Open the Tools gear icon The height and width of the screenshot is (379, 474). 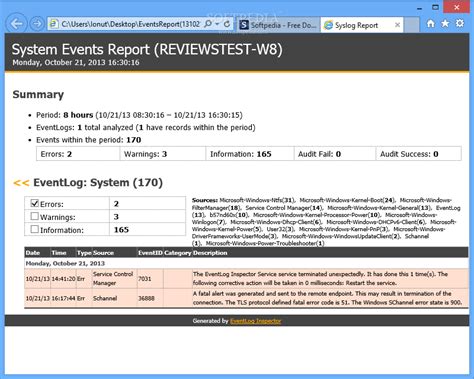coord(460,23)
